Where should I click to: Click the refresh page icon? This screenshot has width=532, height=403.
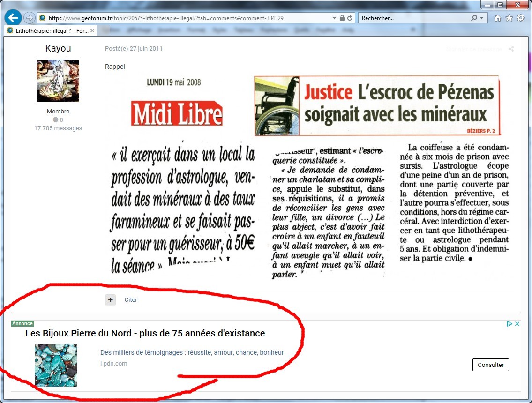[x=350, y=18]
